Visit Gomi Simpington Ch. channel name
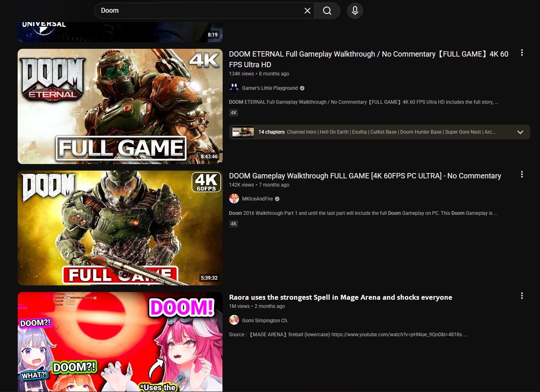This screenshot has height=392, width=540. click(x=265, y=321)
